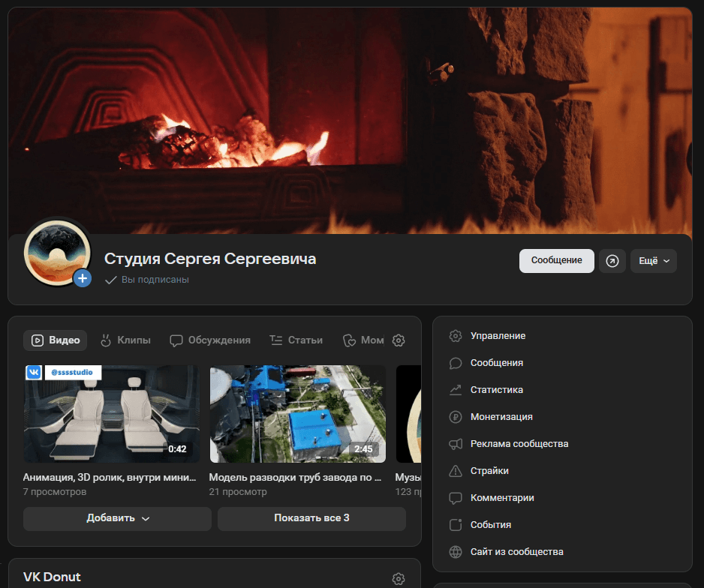Open the Монетизация link
The width and height of the screenshot is (704, 588).
[x=501, y=417]
